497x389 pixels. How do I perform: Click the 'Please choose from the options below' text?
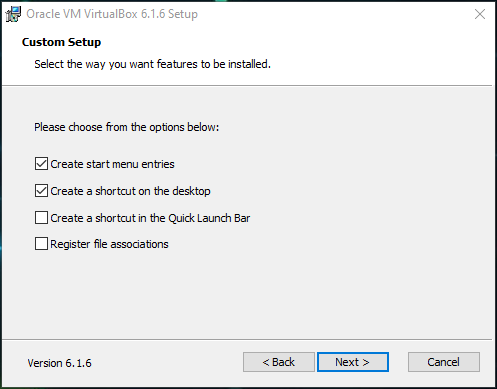tap(127, 127)
